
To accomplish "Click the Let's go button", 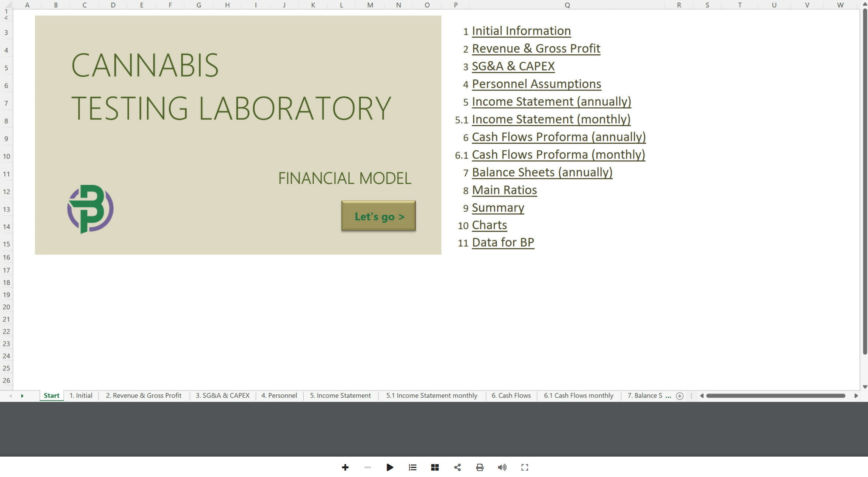I will (378, 216).
